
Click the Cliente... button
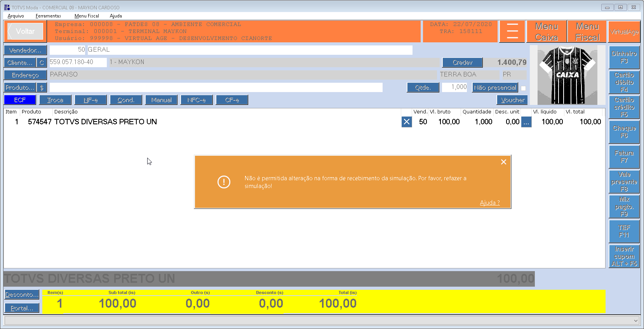[20, 63]
